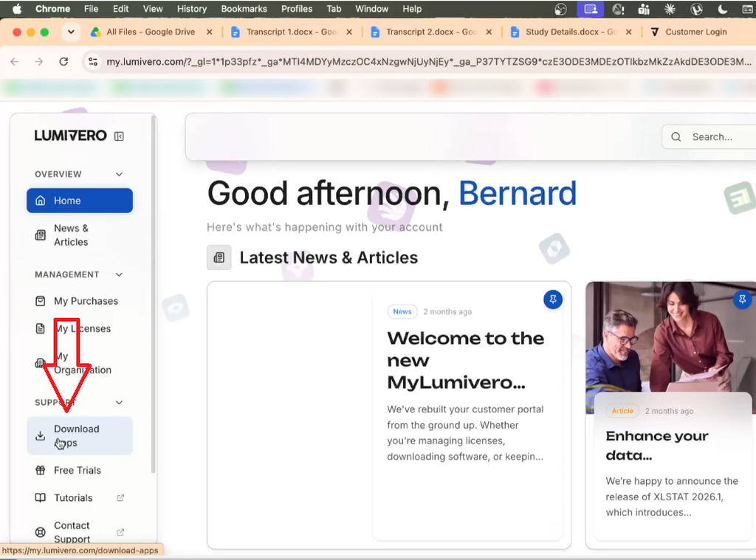Viewport: 756px width, 560px height.
Task: Go back in browser
Action: 15,62
